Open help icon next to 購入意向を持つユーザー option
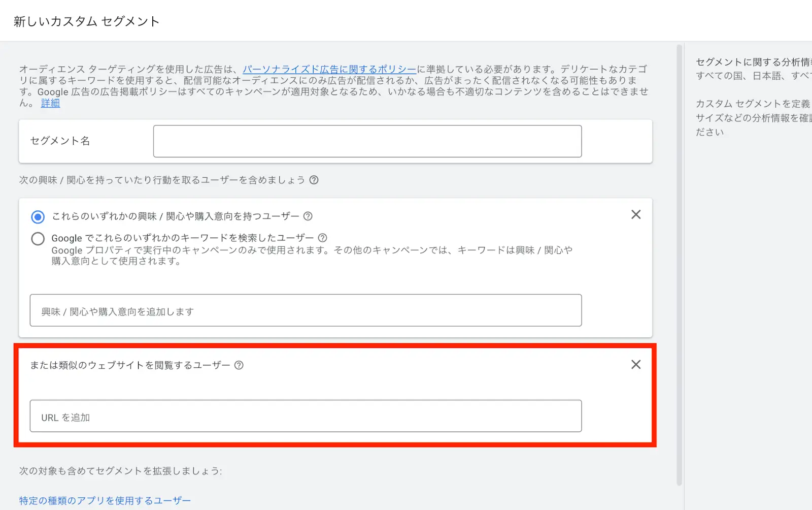 308,216
